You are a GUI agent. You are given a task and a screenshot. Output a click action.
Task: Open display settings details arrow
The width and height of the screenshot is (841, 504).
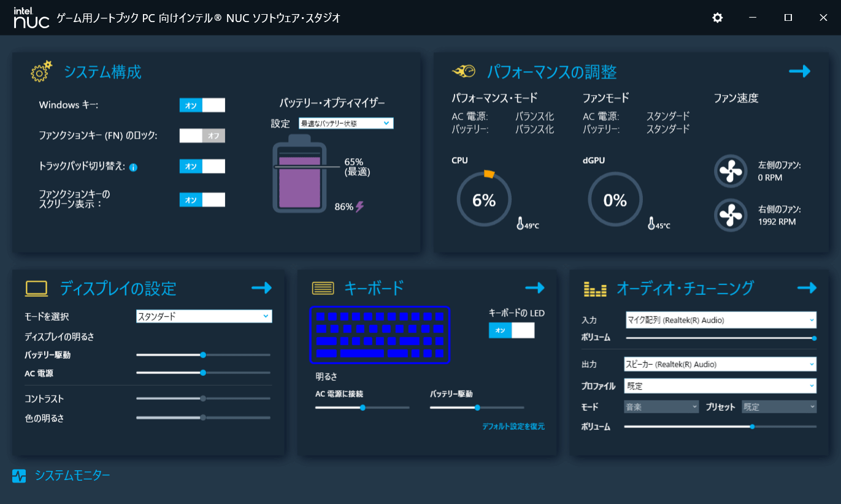tap(262, 288)
